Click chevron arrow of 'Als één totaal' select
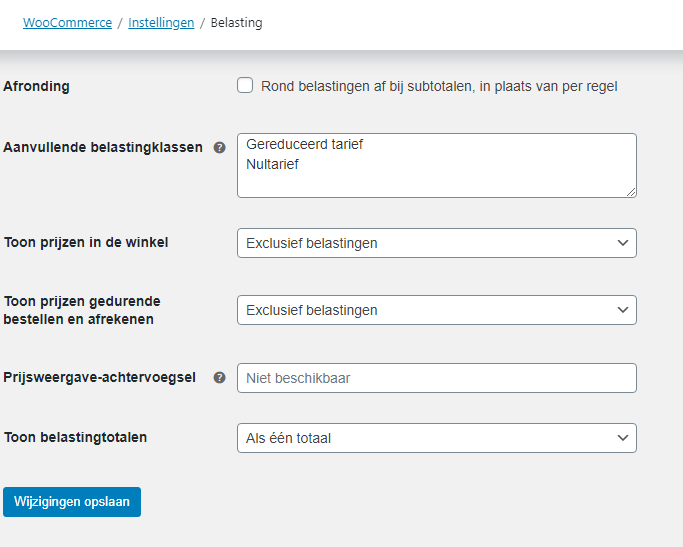 [x=623, y=438]
